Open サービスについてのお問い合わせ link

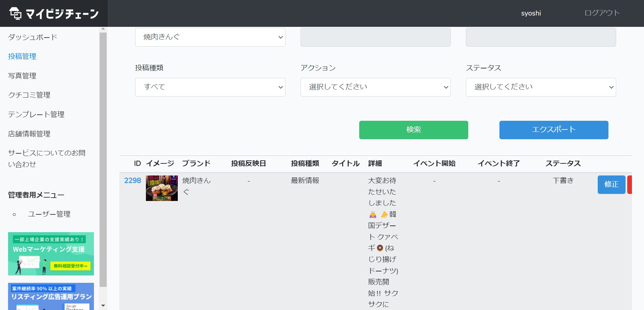(x=47, y=159)
